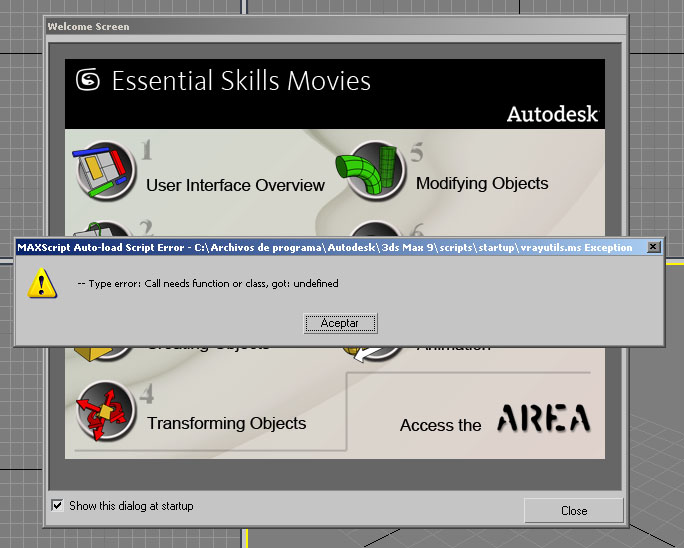Click Aceptar in the MAXScript error dialog

point(340,323)
